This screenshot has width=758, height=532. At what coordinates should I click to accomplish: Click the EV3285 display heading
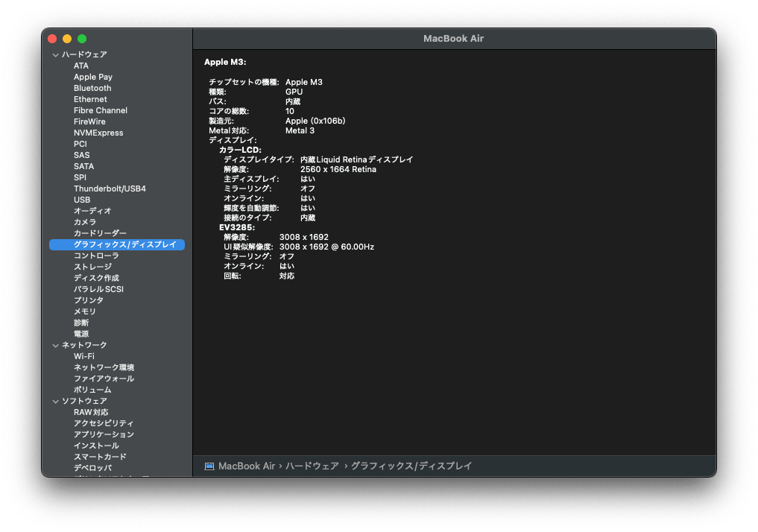click(237, 227)
